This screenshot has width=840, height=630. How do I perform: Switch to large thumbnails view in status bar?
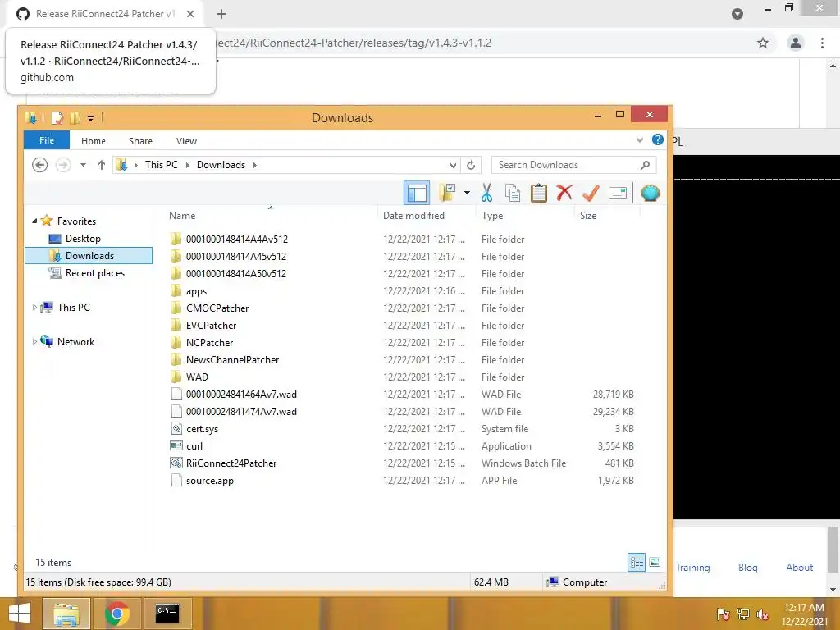pos(655,562)
